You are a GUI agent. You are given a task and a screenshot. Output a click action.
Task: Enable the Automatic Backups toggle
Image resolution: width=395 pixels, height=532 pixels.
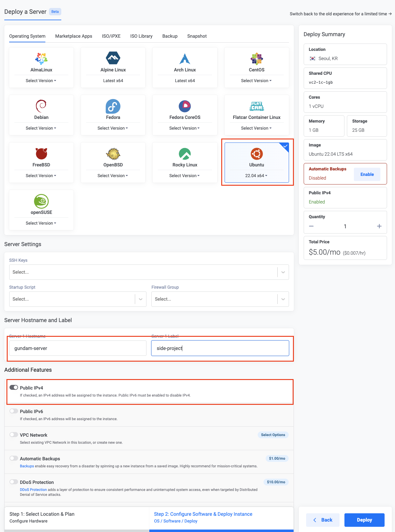[x=14, y=458]
